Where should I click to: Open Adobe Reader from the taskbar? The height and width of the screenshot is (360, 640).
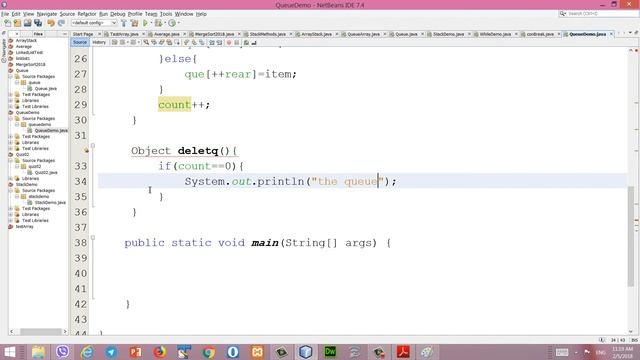[403, 352]
